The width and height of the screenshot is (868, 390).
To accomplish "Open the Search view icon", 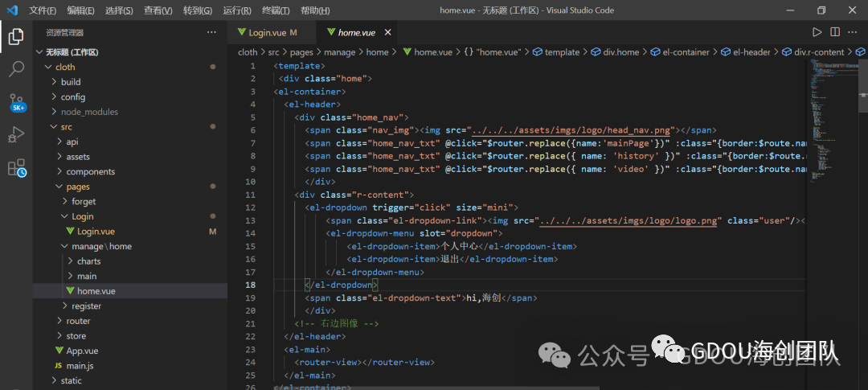I will pyautogui.click(x=16, y=69).
